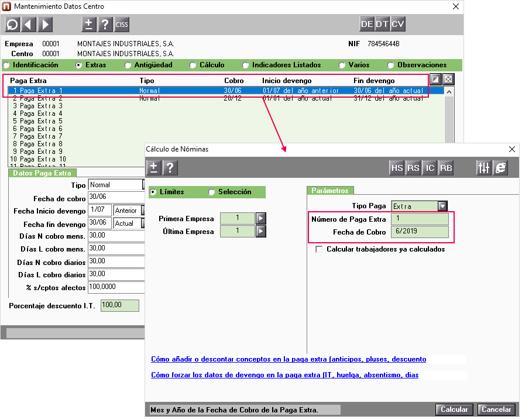The width and height of the screenshot is (522, 420).
Task: Open the sliders settings icon in Cálculo de Nóminas
Action: [484, 168]
